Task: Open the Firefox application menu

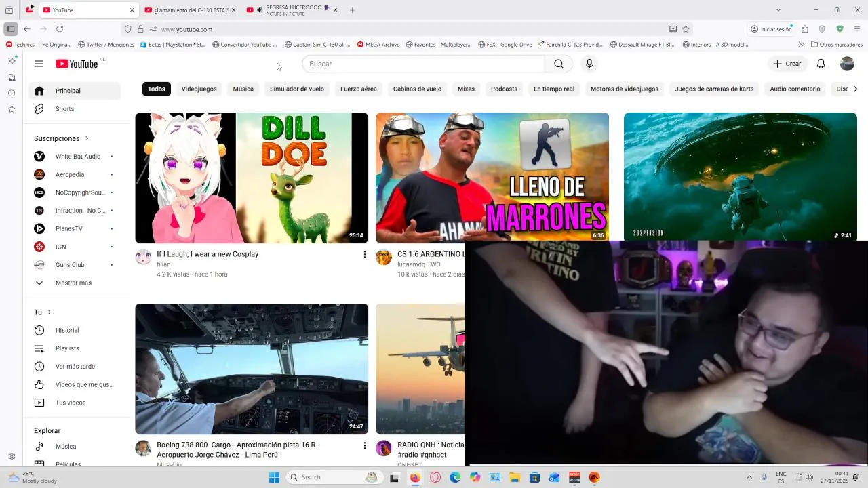Action: (857, 29)
